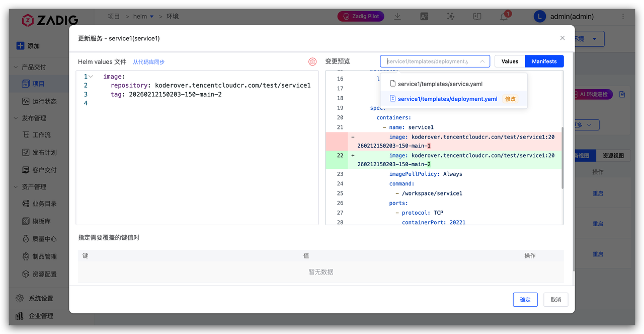Collapse the image block fold arrow
This screenshot has height=334, width=644.
pyautogui.click(x=91, y=77)
